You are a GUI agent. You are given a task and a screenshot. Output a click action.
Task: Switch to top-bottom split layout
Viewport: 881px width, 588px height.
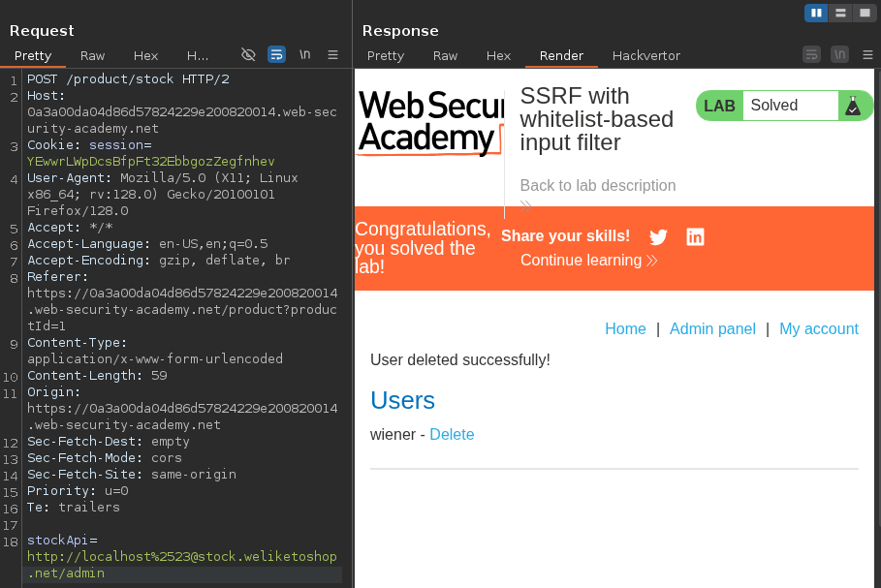pos(840,13)
